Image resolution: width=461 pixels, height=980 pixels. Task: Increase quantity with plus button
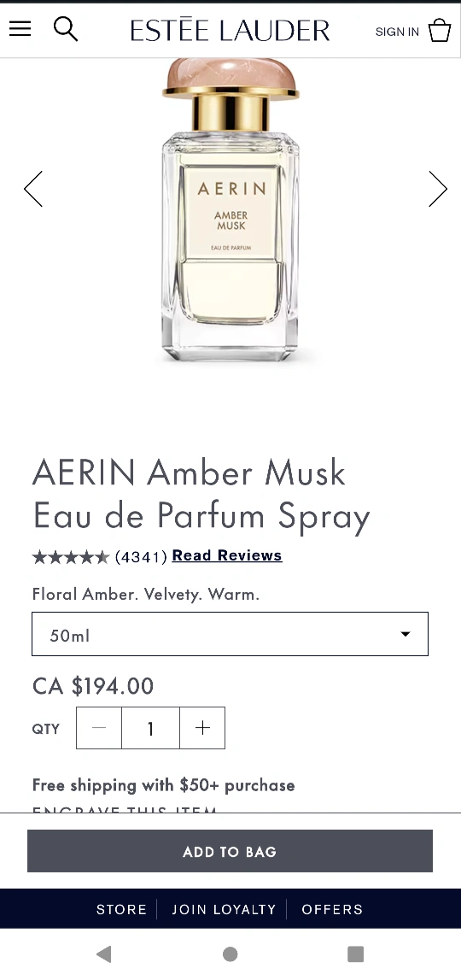pos(202,727)
